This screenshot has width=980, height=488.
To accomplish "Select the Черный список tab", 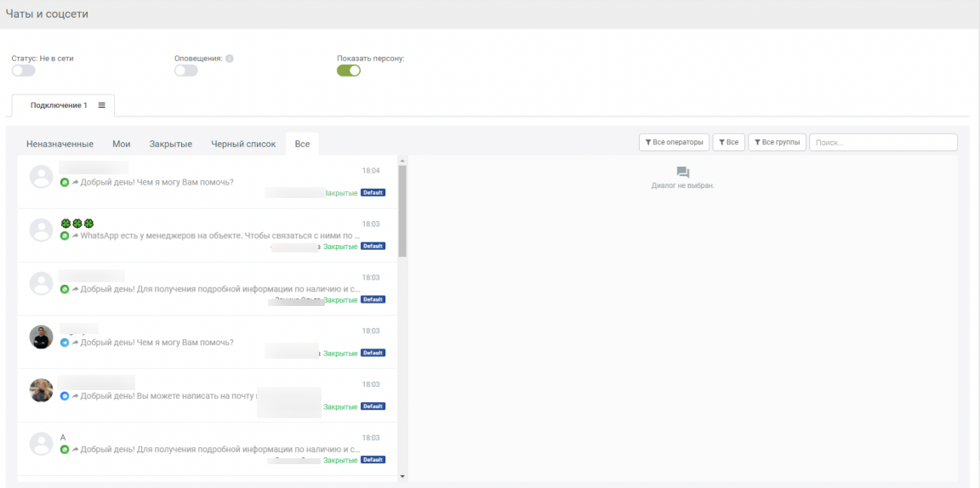I will 243,144.
